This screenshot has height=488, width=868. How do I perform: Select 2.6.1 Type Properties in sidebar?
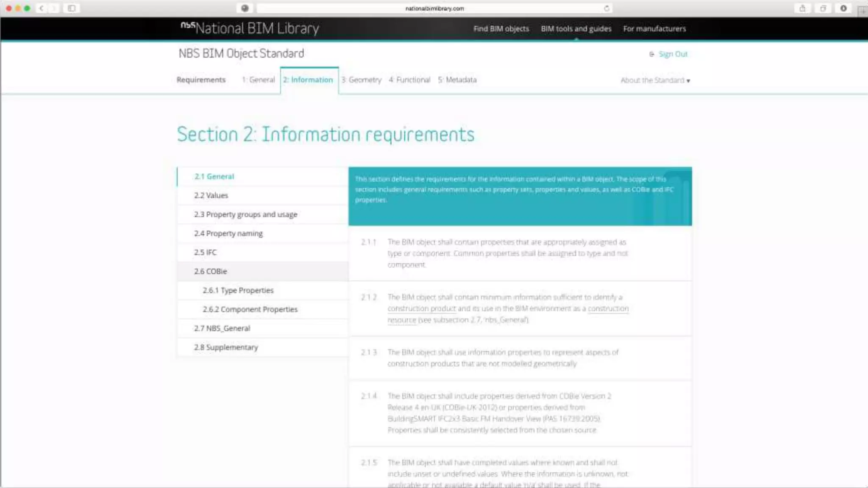click(x=238, y=290)
